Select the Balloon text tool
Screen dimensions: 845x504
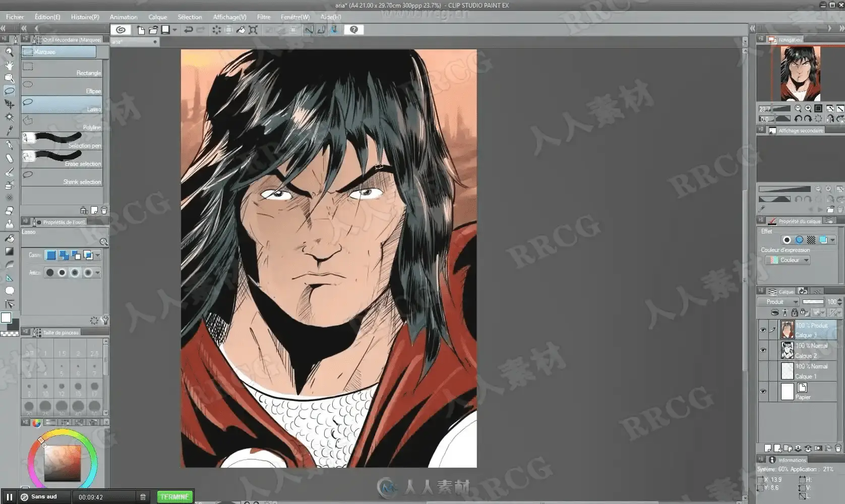pos(9,291)
